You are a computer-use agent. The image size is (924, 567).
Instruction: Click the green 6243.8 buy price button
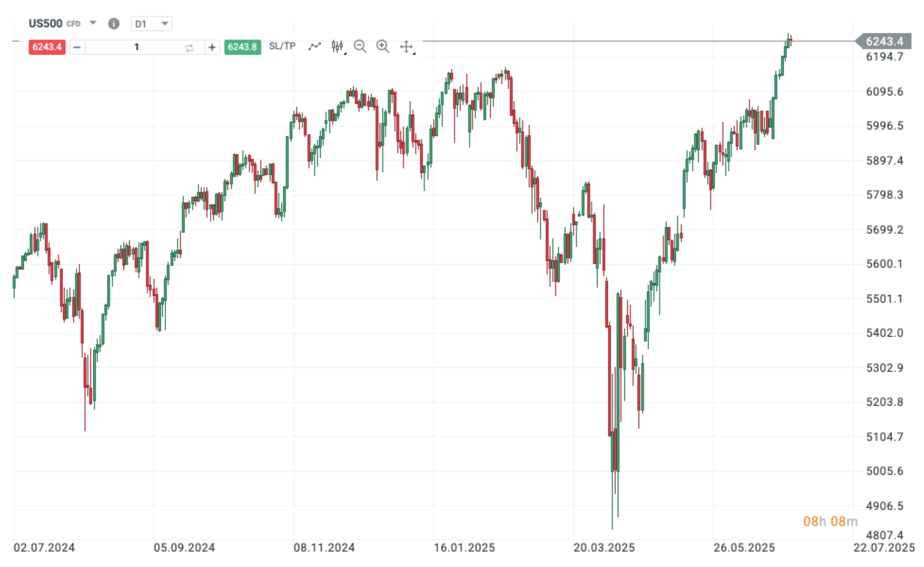[242, 47]
